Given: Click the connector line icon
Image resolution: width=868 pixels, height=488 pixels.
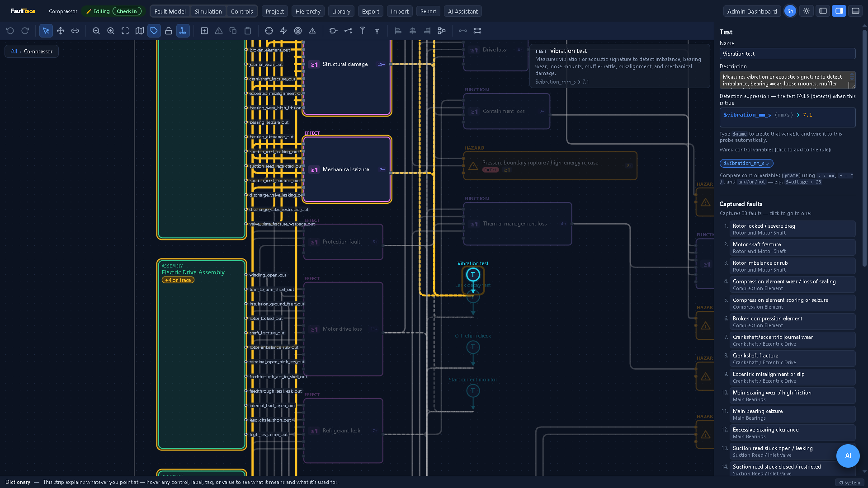Looking at the screenshot, I should [348, 31].
